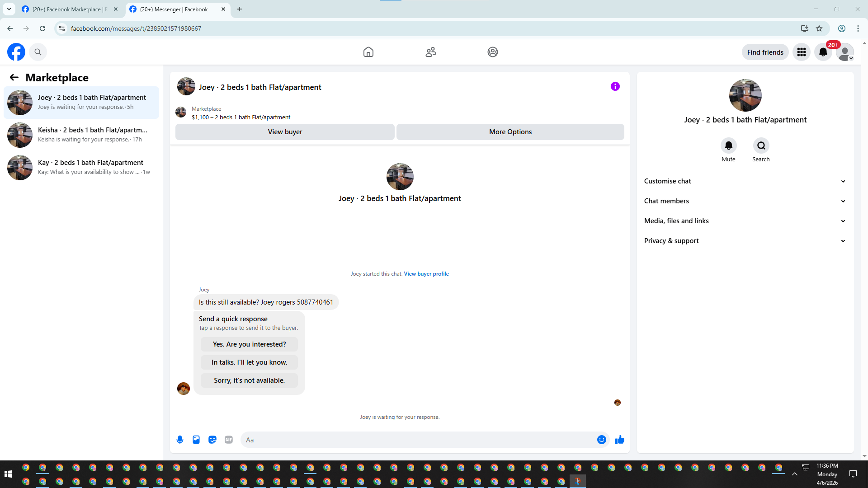Open notifications bell
868x488 pixels.
823,52
